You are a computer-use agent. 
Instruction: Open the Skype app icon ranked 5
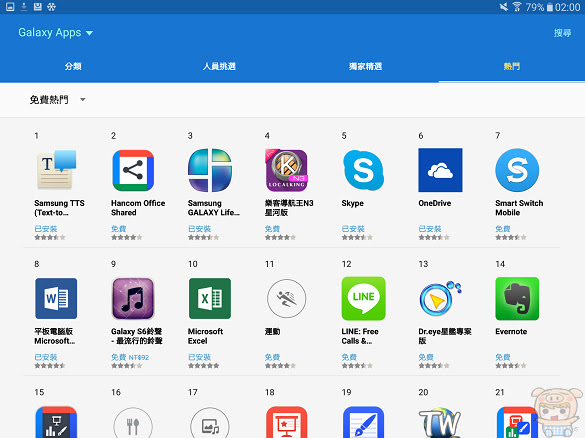(x=363, y=170)
